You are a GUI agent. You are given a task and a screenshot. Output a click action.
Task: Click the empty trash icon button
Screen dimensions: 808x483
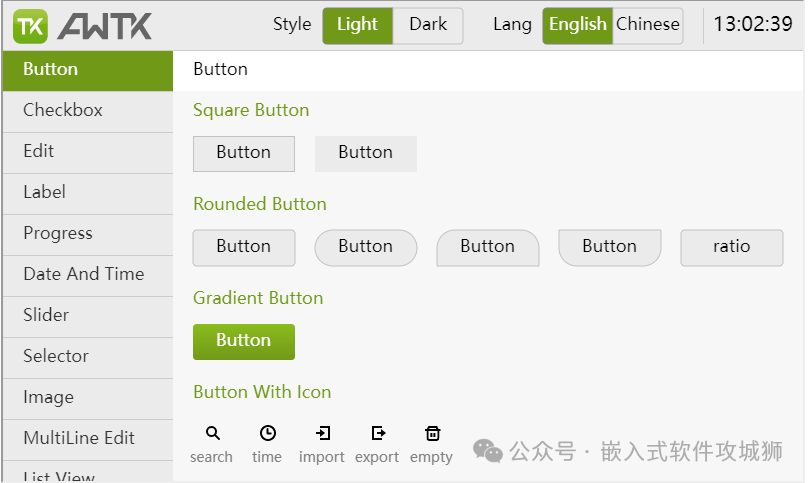[432, 444]
